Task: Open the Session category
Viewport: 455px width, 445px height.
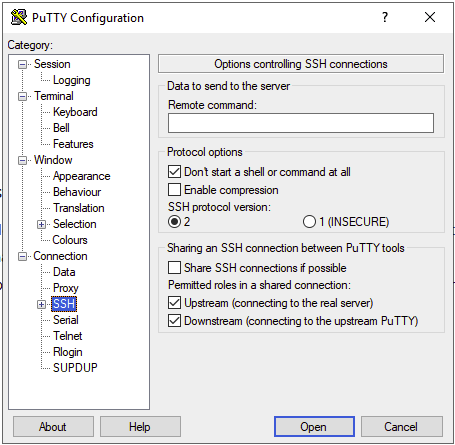Action: (x=52, y=64)
